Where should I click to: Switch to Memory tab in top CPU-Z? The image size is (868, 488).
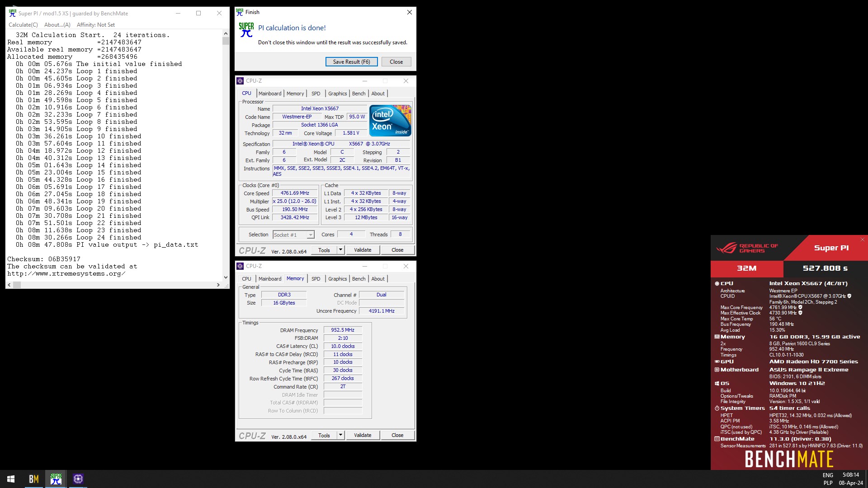point(295,94)
